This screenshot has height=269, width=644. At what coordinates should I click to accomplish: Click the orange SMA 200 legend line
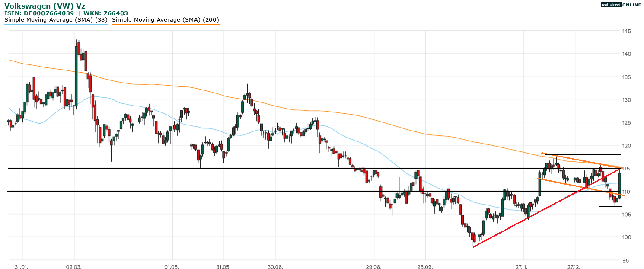click(166, 25)
